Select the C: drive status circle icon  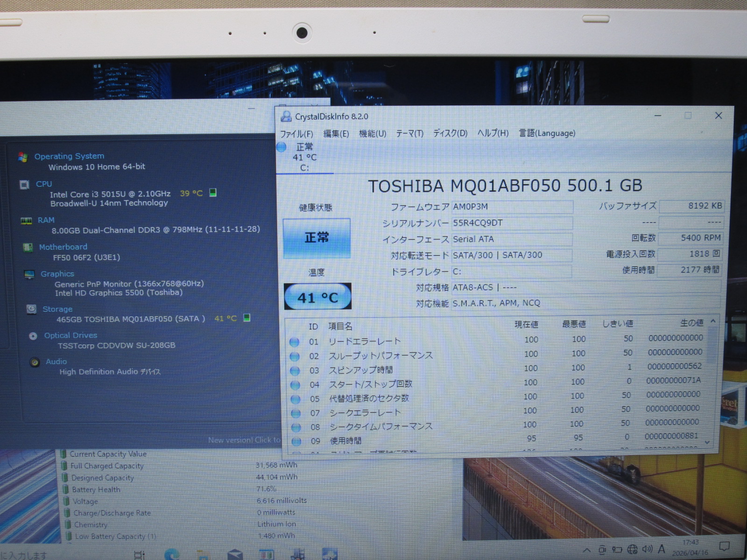(282, 147)
